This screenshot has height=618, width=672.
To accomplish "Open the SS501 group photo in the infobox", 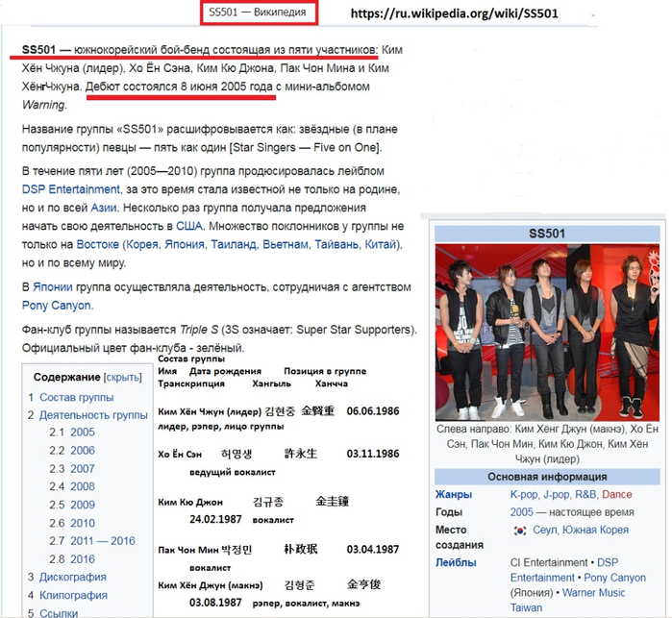I will [x=547, y=333].
